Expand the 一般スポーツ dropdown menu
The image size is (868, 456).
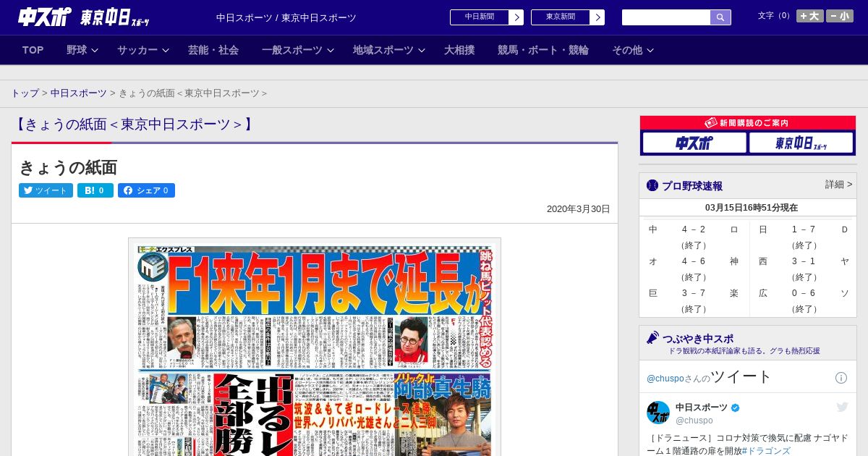point(298,50)
